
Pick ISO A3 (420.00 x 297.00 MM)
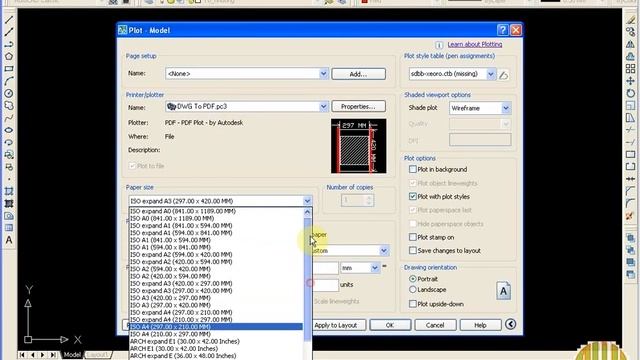pyautogui.click(x=216, y=298)
